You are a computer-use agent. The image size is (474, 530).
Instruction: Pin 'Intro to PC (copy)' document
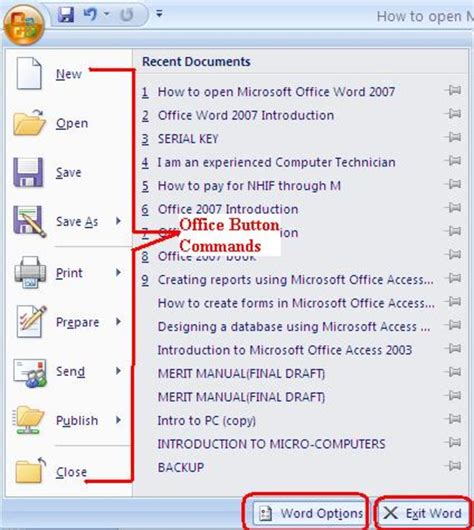tap(453, 419)
